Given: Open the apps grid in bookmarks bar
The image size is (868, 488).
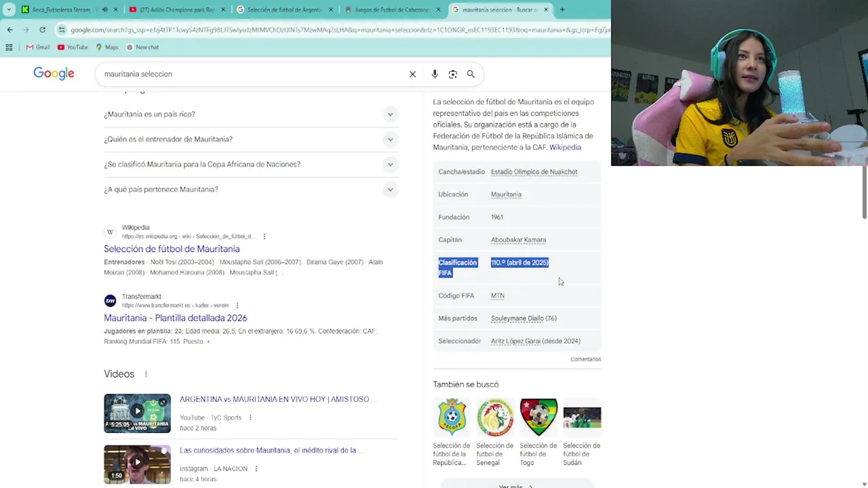Looking at the screenshot, I should click(x=9, y=47).
